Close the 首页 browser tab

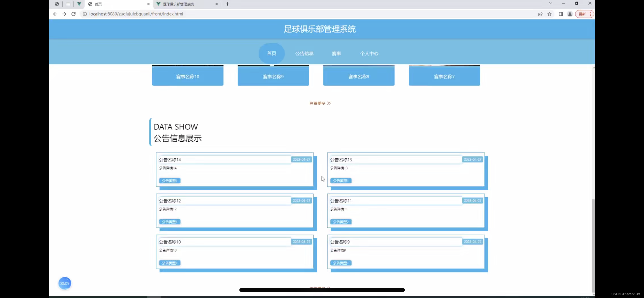pyautogui.click(x=149, y=4)
